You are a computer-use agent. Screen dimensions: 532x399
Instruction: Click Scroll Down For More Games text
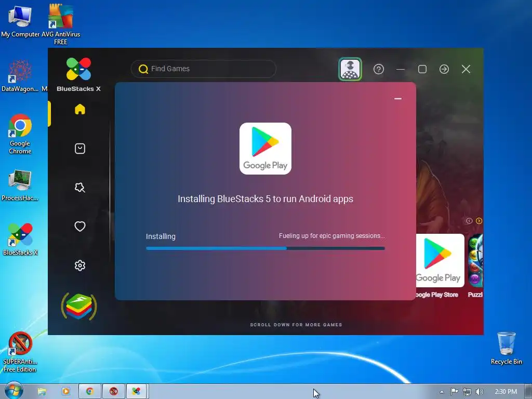tap(296, 325)
